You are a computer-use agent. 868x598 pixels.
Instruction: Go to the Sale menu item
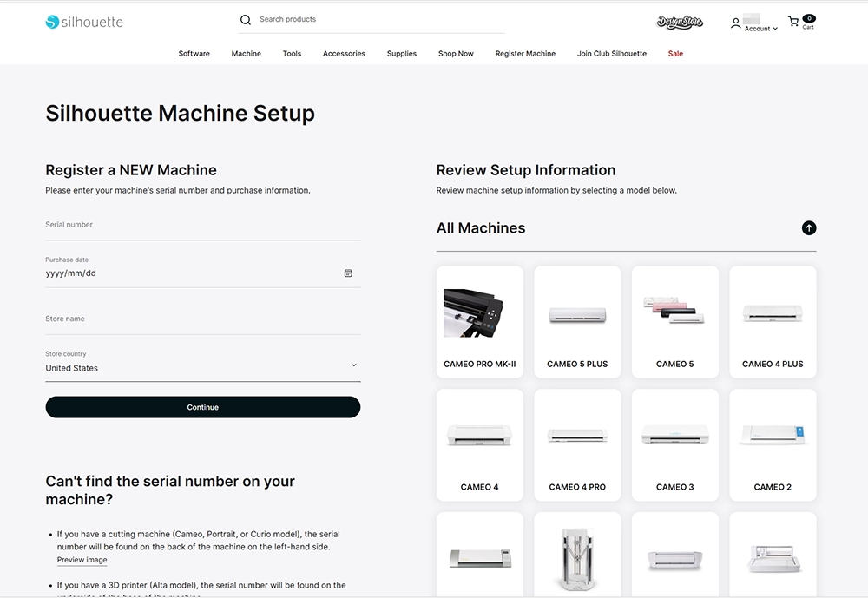pos(675,54)
